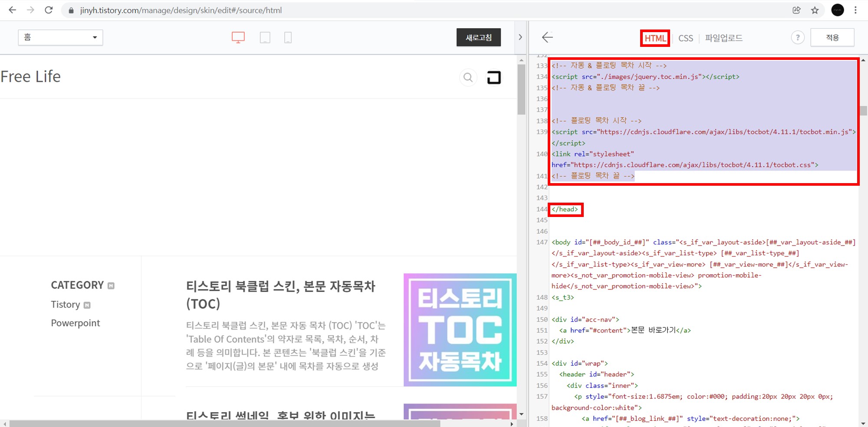Open the Tistory category link
Image resolution: width=868 pixels, height=427 pixels.
pyautogui.click(x=66, y=304)
